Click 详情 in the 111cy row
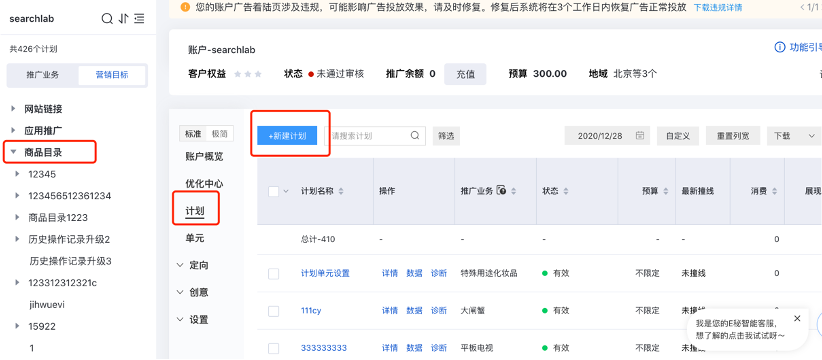The width and height of the screenshot is (822, 360). coord(390,310)
